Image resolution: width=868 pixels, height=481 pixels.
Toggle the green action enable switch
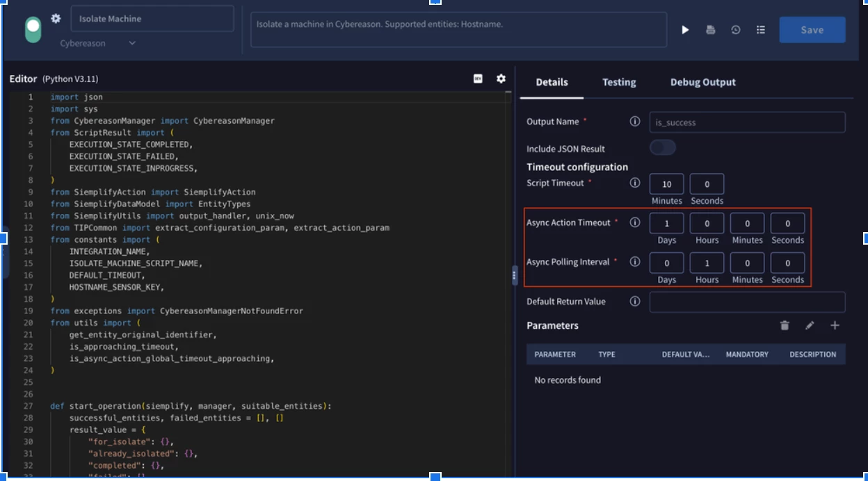[33, 30]
